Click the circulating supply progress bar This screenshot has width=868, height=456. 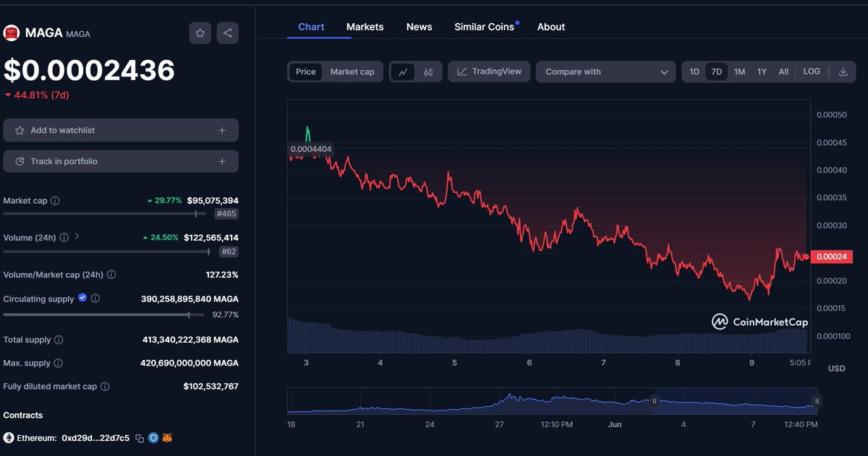click(x=104, y=314)
